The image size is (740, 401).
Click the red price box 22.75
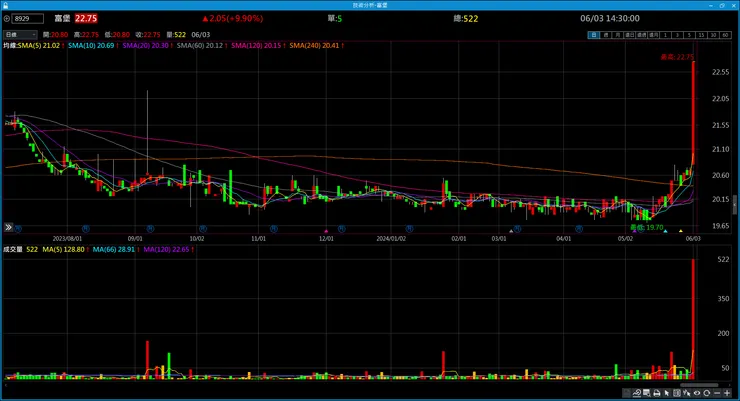(x=86, y=18)
